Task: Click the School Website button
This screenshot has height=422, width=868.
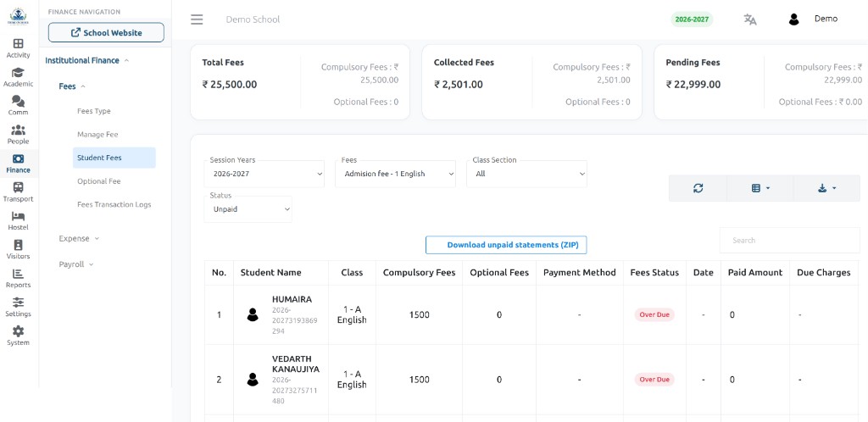Action: click(x=106, y=33)
